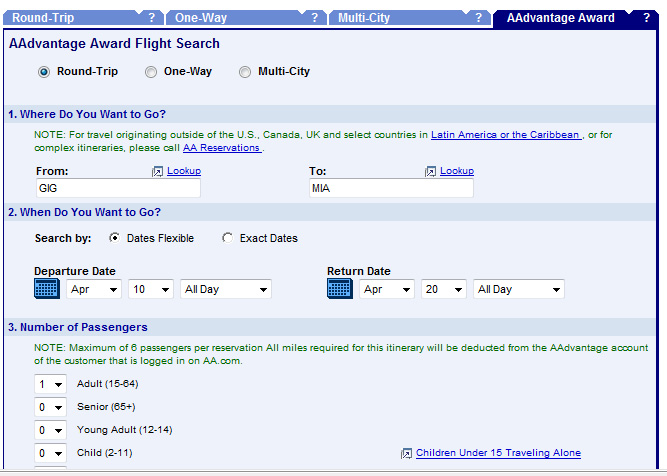Open Child (2-11) passenger count dropdown

(x=50, y=453)
